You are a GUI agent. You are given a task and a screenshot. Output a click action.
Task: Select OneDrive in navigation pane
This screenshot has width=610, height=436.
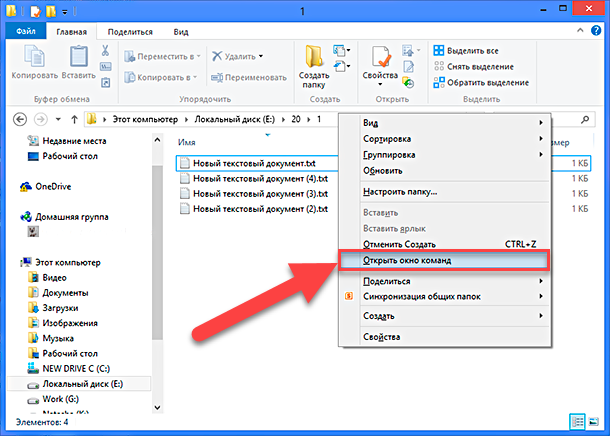(46, 187)
